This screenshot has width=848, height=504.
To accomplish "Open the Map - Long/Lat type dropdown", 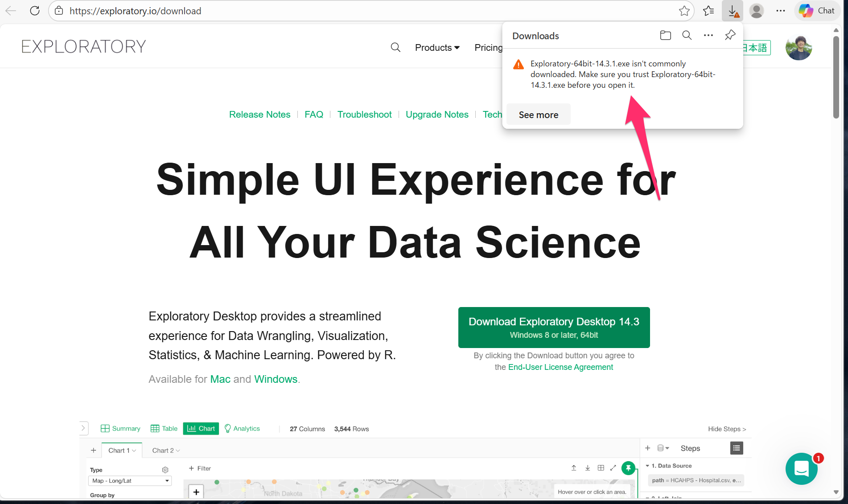I will [130, 481].
